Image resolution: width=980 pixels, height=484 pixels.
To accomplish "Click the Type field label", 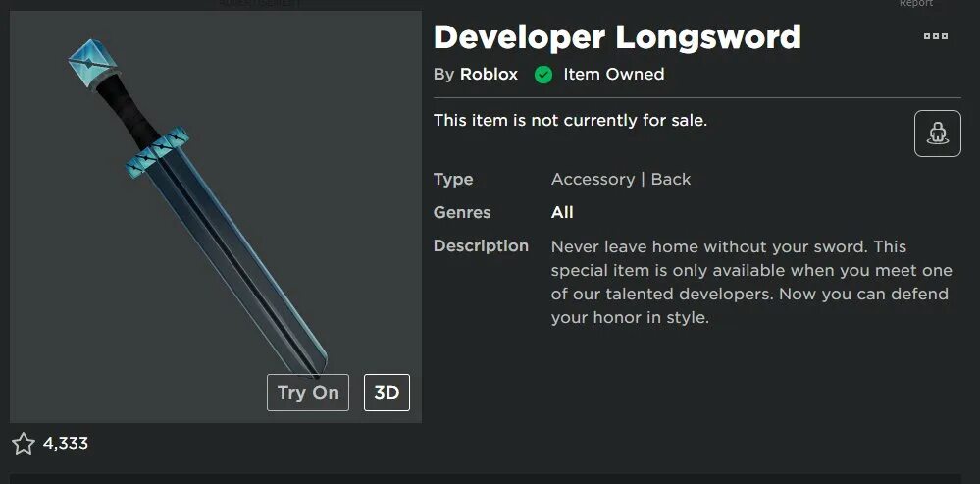I will pos(453,180).
